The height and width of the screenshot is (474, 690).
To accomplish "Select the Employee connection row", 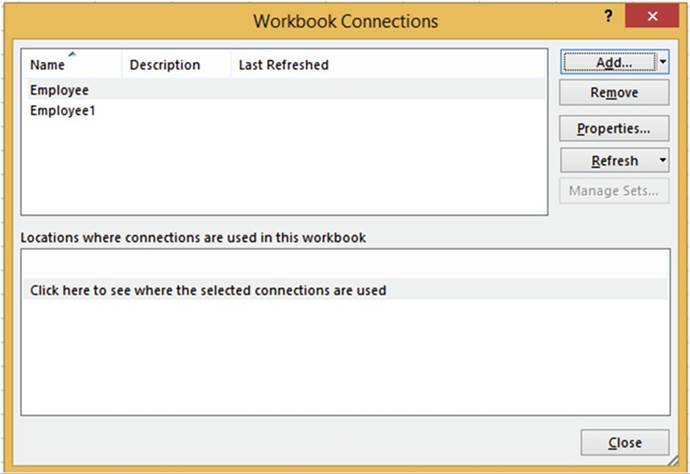I will tap(60, 90).
